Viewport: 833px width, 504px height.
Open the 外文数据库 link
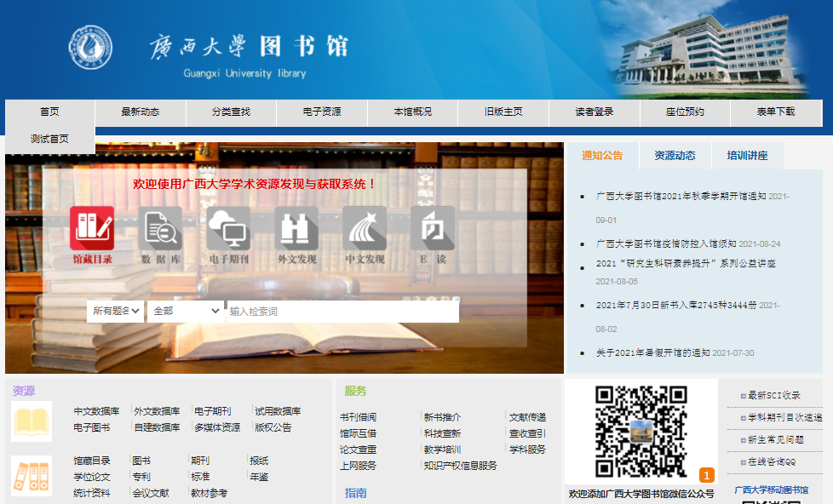click(157, 411)
